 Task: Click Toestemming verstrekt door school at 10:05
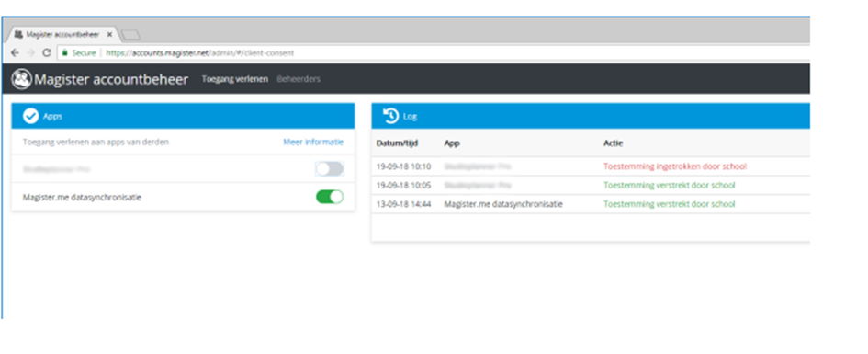point(670,185)
